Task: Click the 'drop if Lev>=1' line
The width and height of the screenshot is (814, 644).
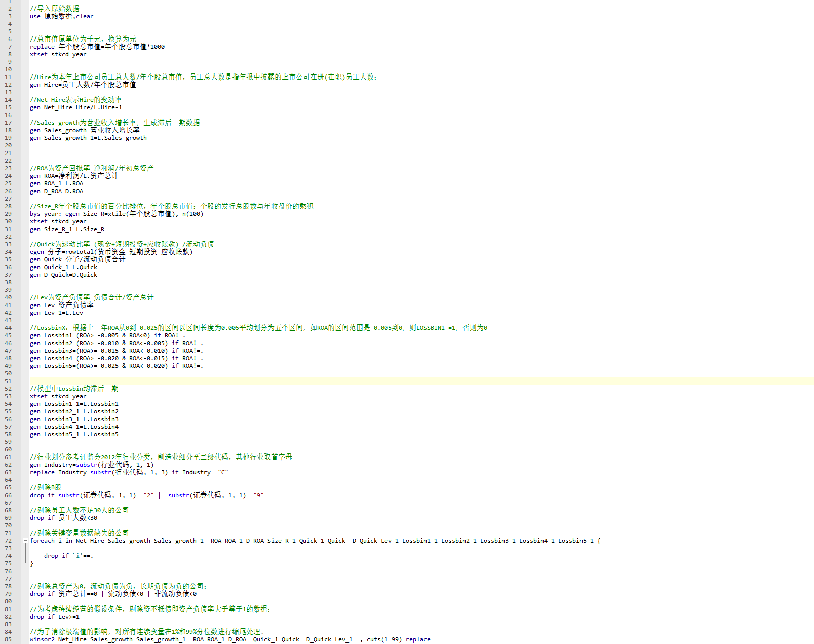Action: (54, 617)
